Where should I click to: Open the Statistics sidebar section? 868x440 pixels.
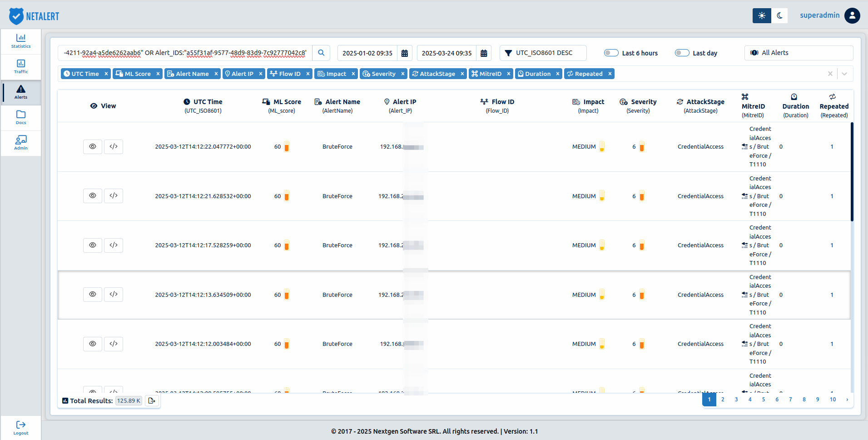(21, 41)
